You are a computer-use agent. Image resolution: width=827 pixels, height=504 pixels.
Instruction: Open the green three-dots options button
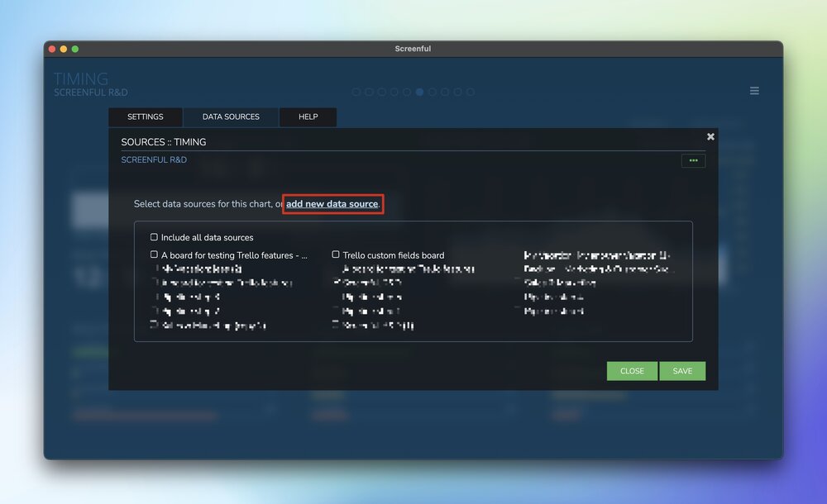[693, 160]
